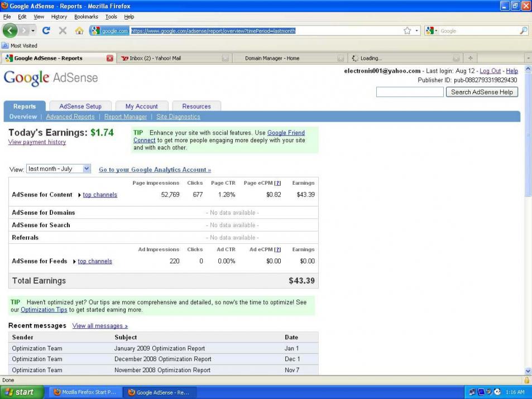Open the Advanced Reports subtab
The width and height of the screenshot is (532, 399).
tap(70, 117)
